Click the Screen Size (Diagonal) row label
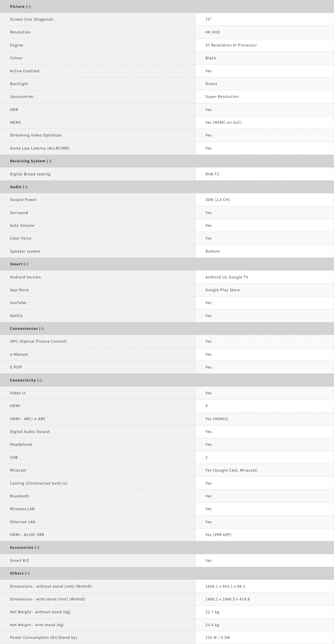The width and height of the screenshot is (334, 644). pyautogui.click(x=32, y=19)
